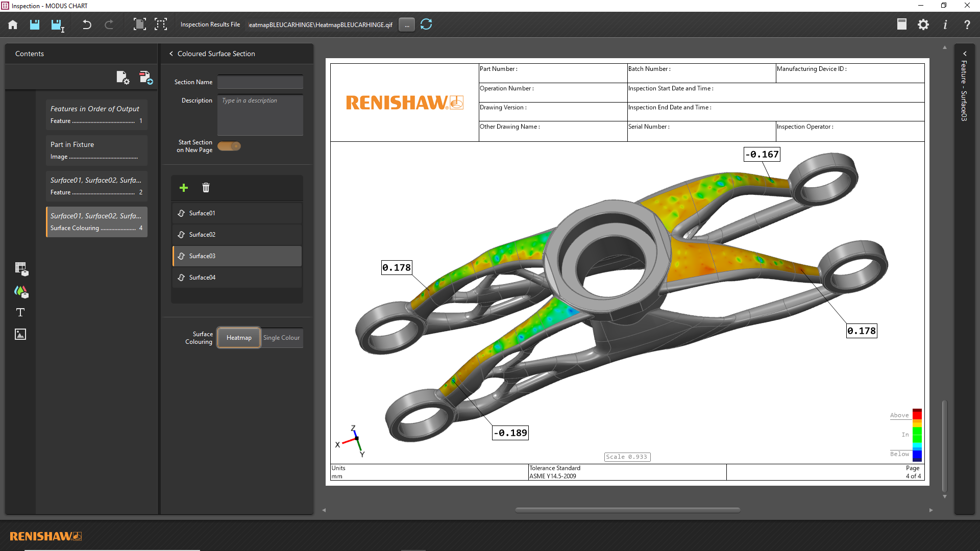This screenshot has height=551, width=980.
Task: Click the Section Name input field
Action: pyautogui.click(x=260, y=82)
